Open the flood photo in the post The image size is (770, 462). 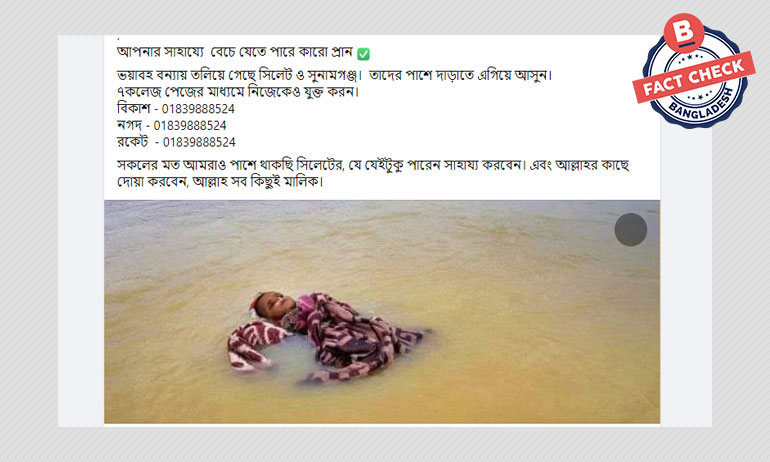382,312
